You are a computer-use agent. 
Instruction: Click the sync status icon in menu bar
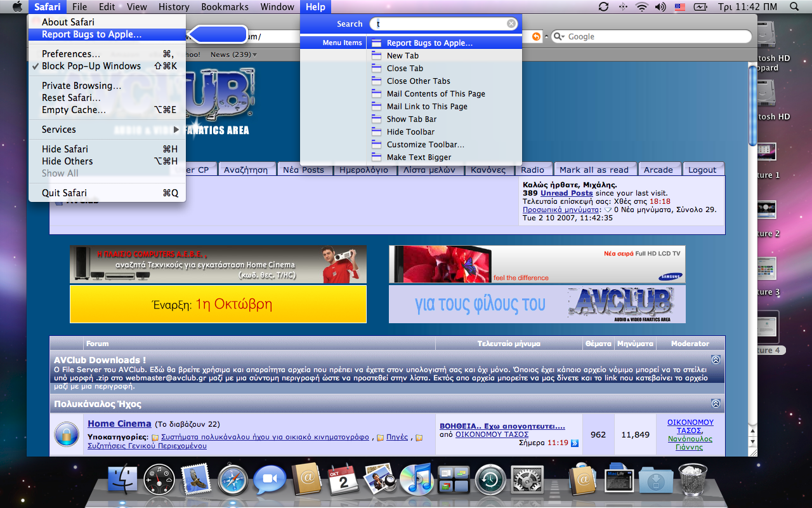[x=603, y=7]
